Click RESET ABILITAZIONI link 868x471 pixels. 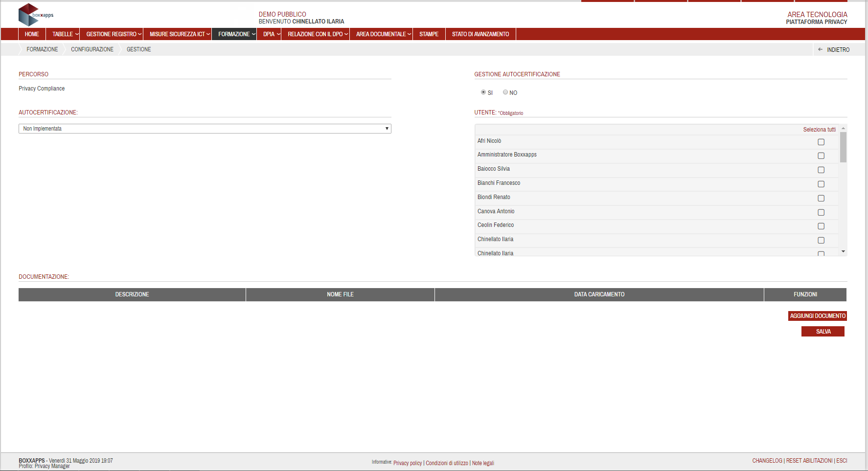809,461
